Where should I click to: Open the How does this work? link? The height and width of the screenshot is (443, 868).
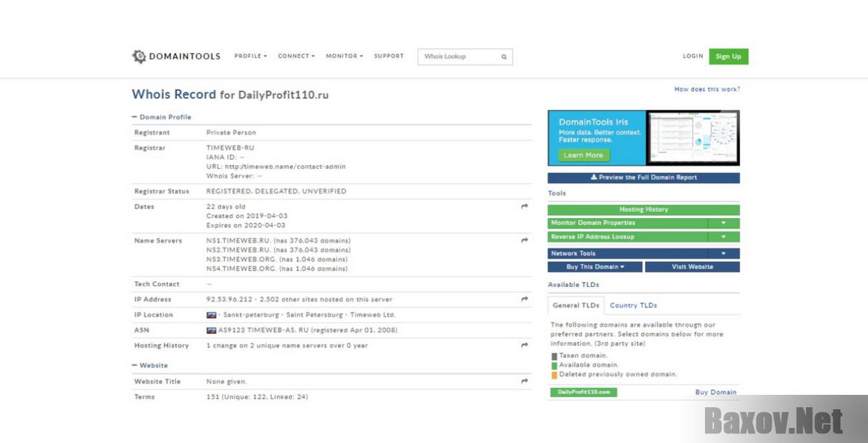point(707,89)
